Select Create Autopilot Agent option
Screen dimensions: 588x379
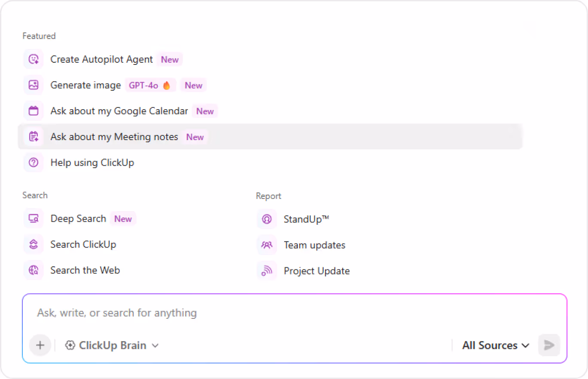101,59
